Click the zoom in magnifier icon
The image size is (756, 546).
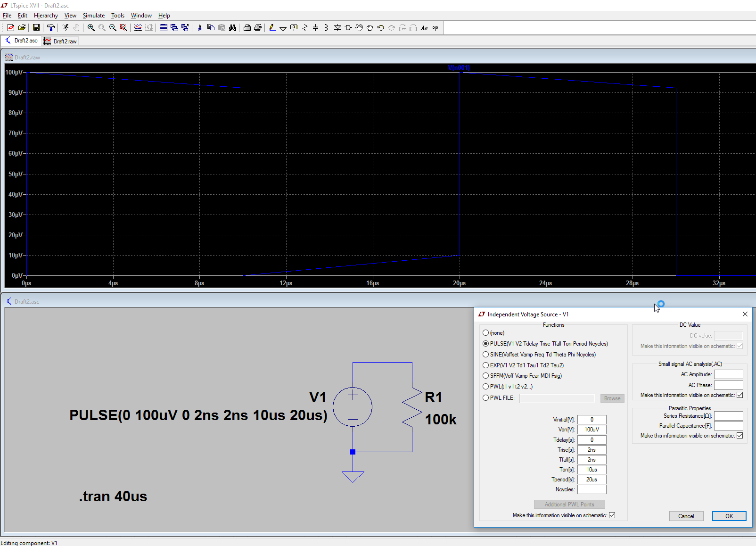pyautogui.click(x=91, y=28)
